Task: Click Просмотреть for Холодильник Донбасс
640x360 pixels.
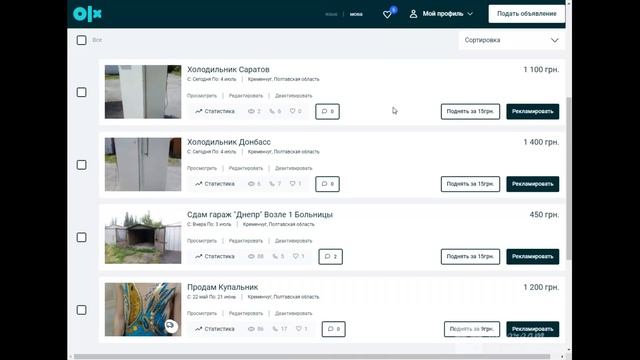Action: [202, 169]
